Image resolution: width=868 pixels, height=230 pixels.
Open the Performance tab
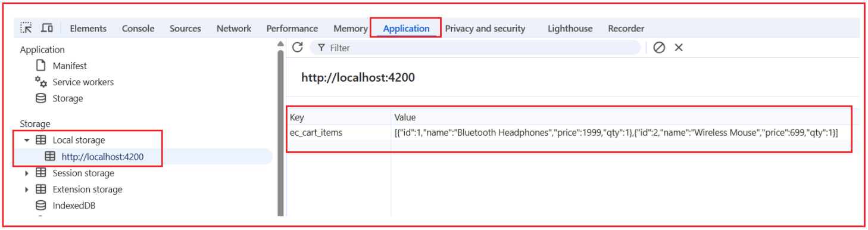click(x=292, y=28)
